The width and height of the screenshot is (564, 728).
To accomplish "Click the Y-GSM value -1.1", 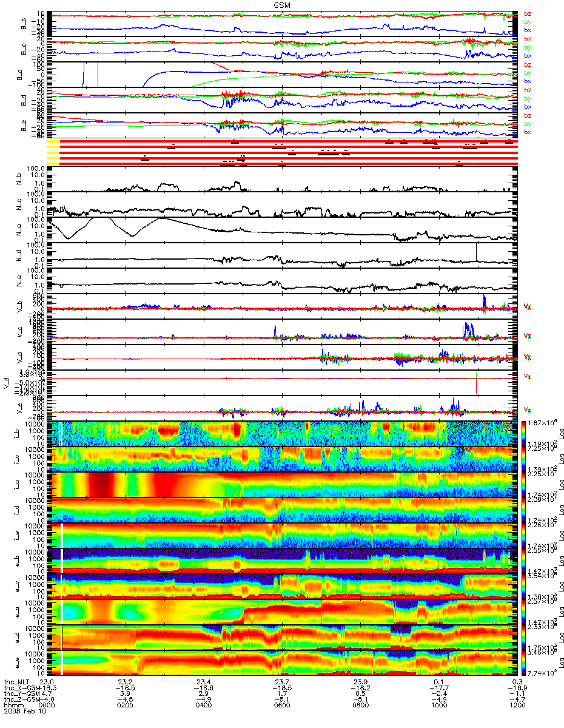I will coord(516,695).
